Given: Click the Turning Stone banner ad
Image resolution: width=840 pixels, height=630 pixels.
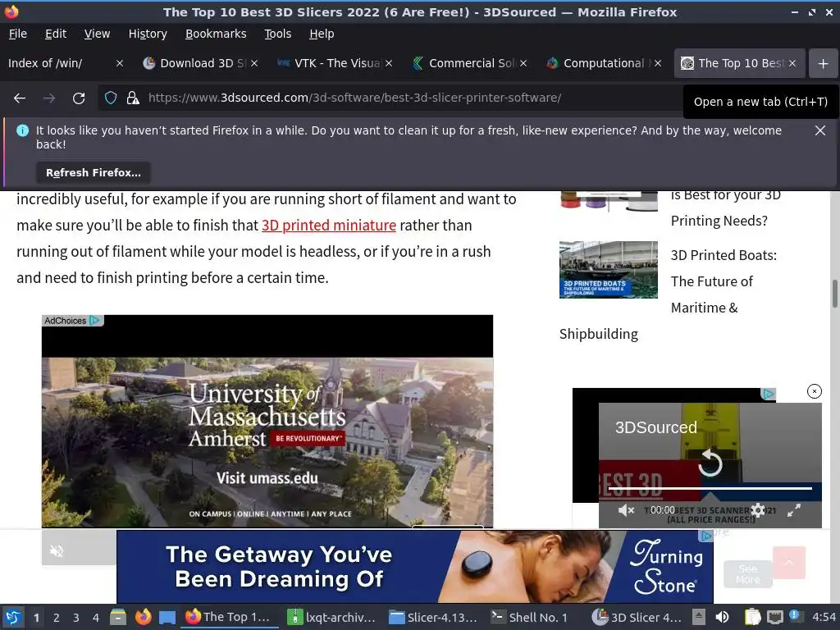Looking at the screenshot, I should click(x=414, y=567).
